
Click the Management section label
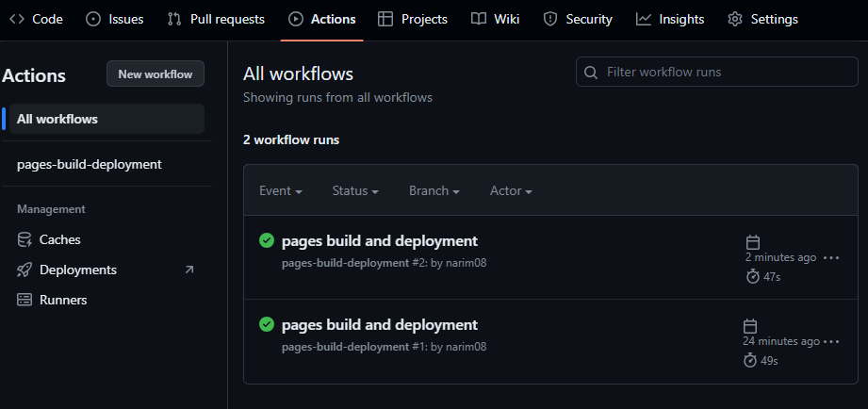click(52, 209)
